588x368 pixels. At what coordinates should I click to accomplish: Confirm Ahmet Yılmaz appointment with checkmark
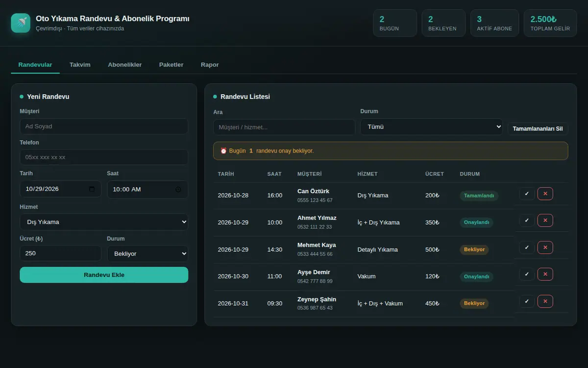pos(527,221)
